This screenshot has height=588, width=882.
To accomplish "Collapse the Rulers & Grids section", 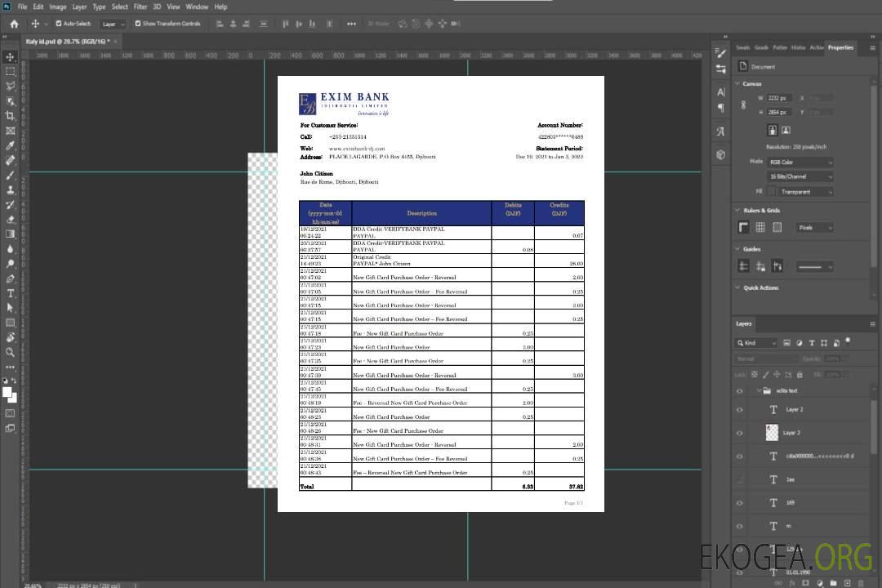I will click(737, 211).
